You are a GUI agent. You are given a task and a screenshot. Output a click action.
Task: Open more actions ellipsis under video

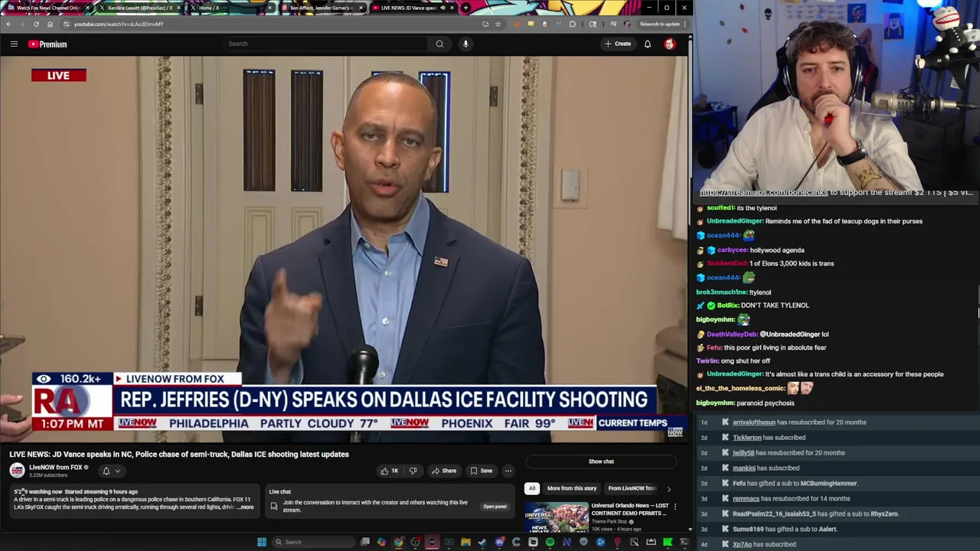508,471
